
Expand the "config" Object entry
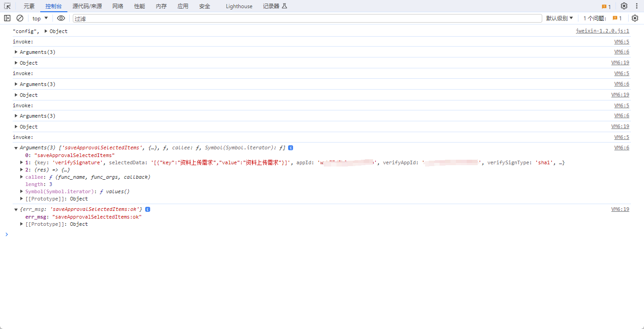(46, 31)
